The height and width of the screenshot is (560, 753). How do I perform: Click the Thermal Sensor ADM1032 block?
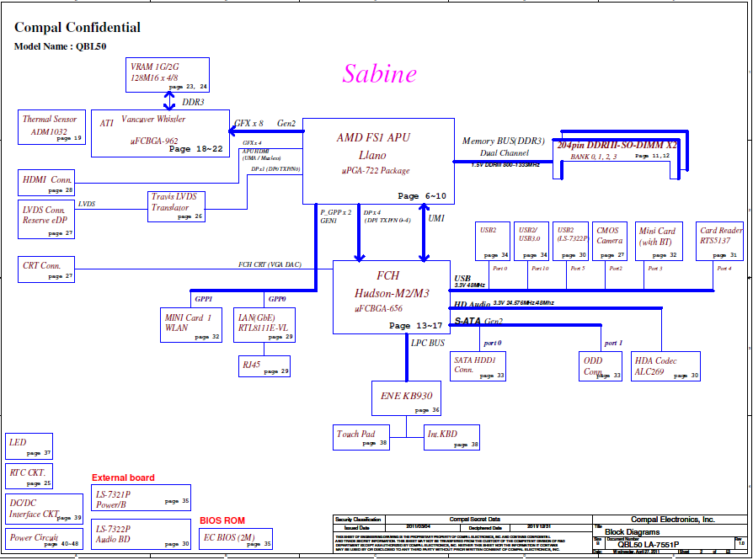52,127
